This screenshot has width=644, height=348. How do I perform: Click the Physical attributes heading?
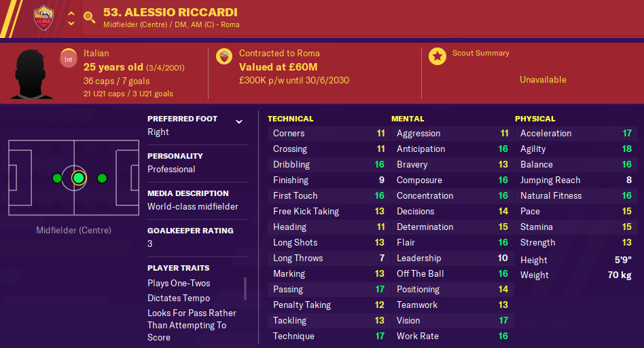click(535, 119)
